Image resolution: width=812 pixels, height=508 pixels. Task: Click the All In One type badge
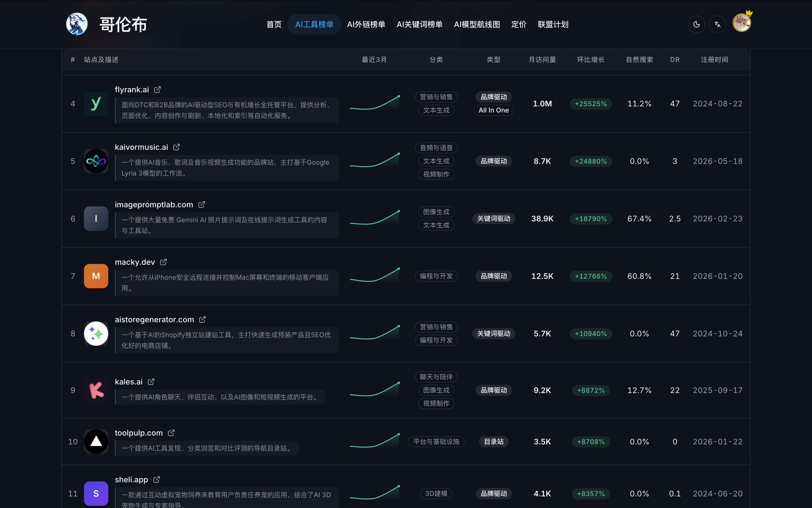coord(494,110)
